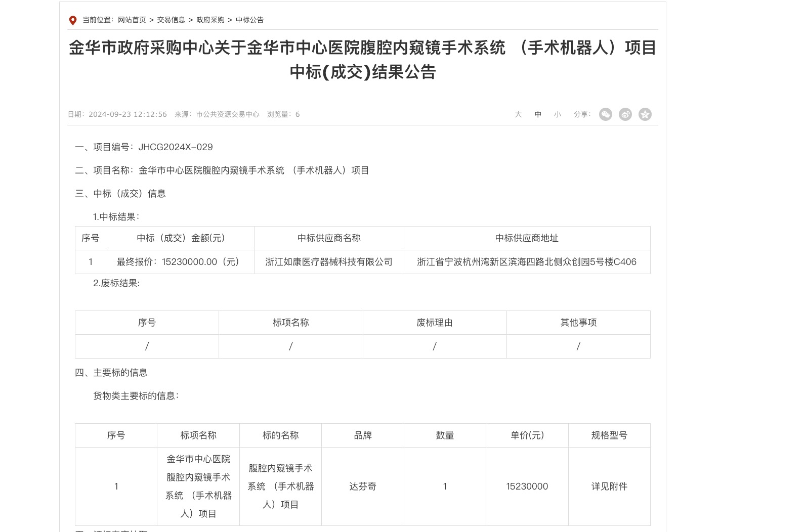Open 中标公告 breadcrumb link
Viewport: 806px width, 532px height.
point(249,20)
